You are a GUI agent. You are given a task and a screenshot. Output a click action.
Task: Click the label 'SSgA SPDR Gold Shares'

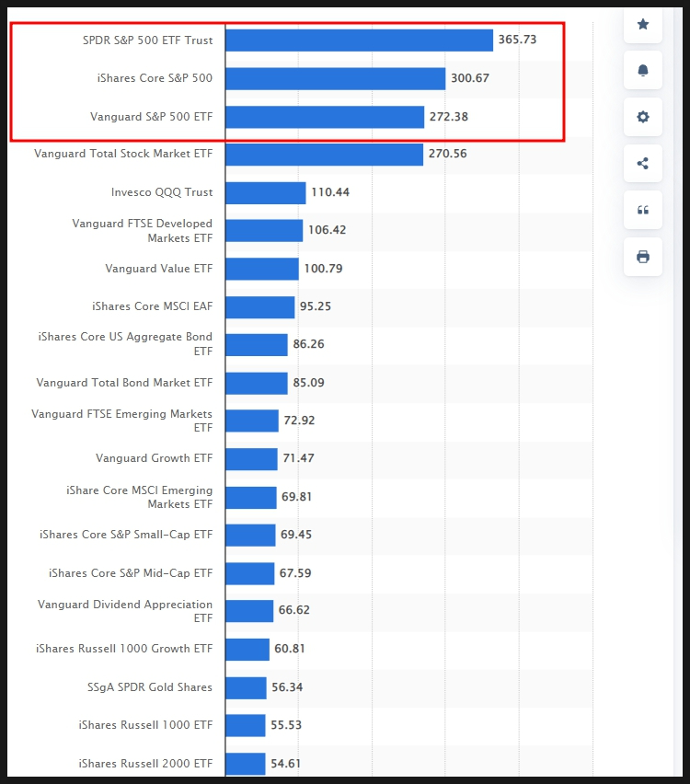point(150,687)
